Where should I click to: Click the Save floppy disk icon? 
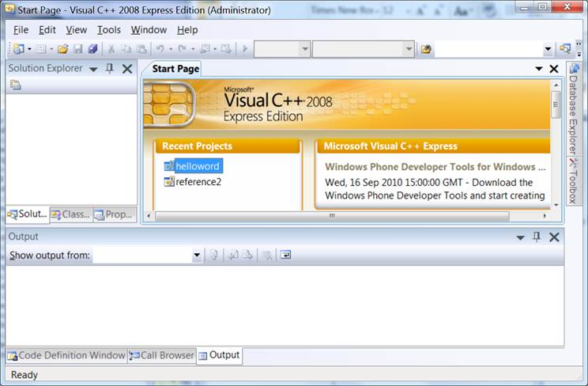click(x=77, y=49)
